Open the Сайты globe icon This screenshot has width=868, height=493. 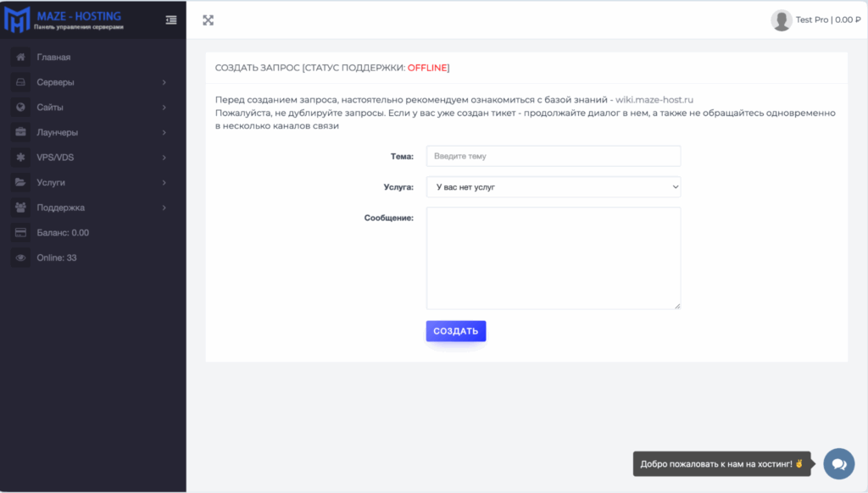coord(19,107)
